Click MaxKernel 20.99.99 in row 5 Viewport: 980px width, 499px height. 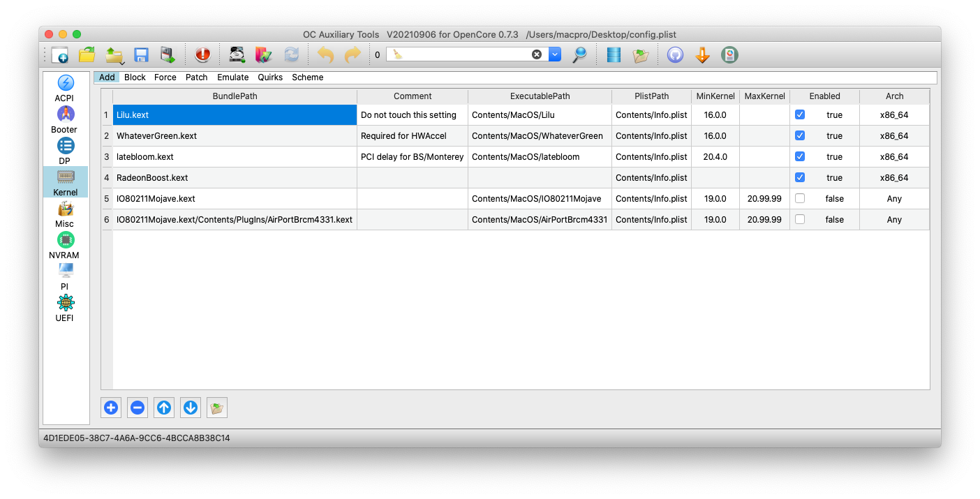[764, 198]
